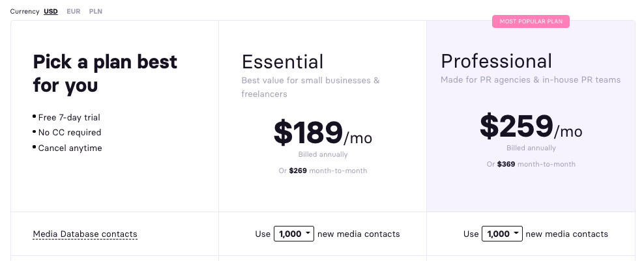
Task: Click the $369 month-to-month price text
Action: (x=531, y=164)
